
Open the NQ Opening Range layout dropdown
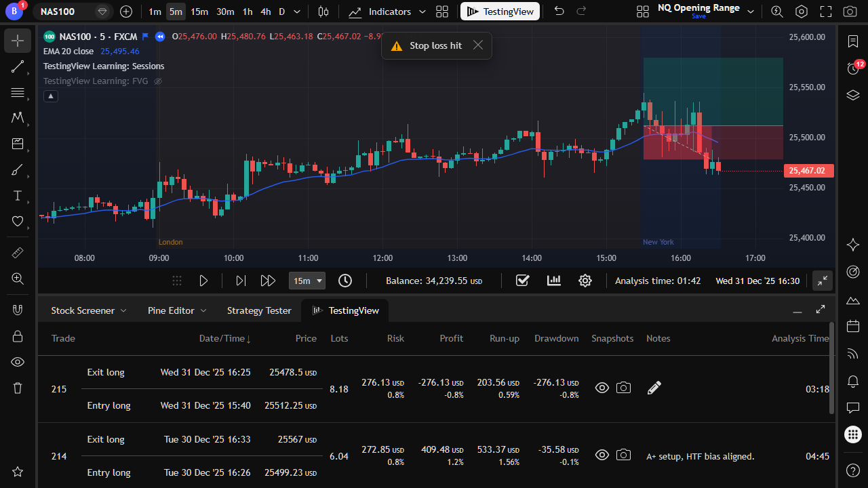(750, 12)
